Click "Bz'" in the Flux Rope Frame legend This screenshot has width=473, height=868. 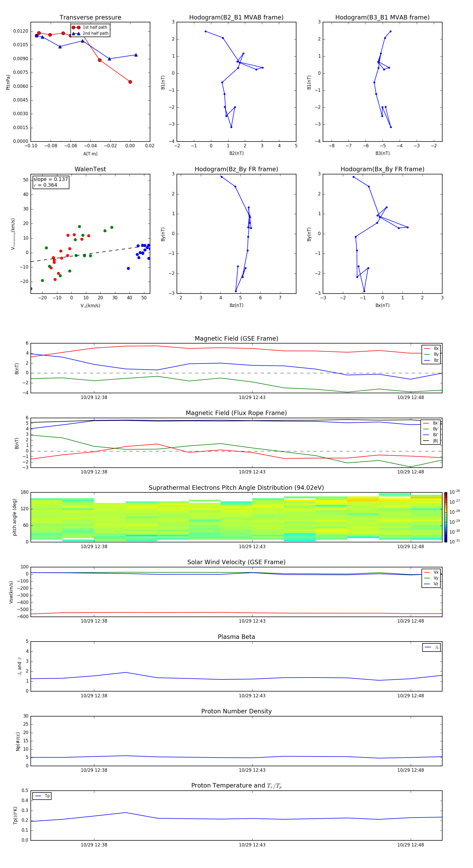(x=436, y=435)
